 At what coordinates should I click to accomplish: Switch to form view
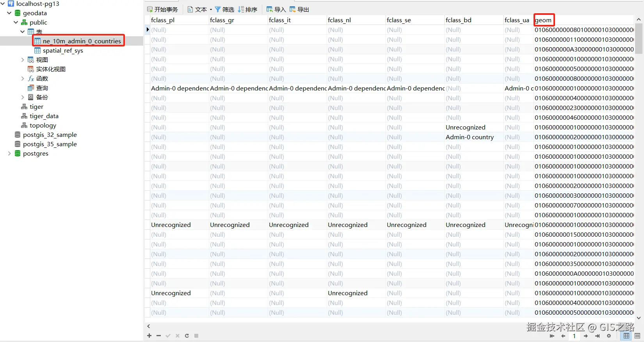(x=637, y=336)
